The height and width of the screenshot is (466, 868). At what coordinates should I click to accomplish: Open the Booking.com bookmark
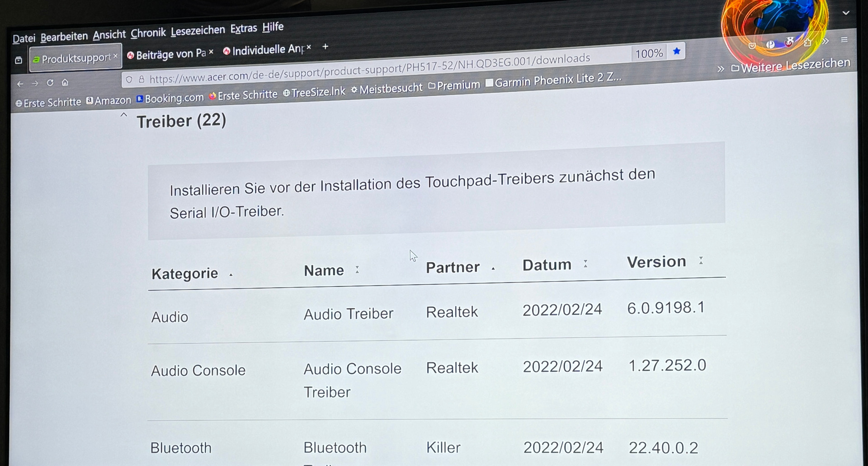click(170, 98)
